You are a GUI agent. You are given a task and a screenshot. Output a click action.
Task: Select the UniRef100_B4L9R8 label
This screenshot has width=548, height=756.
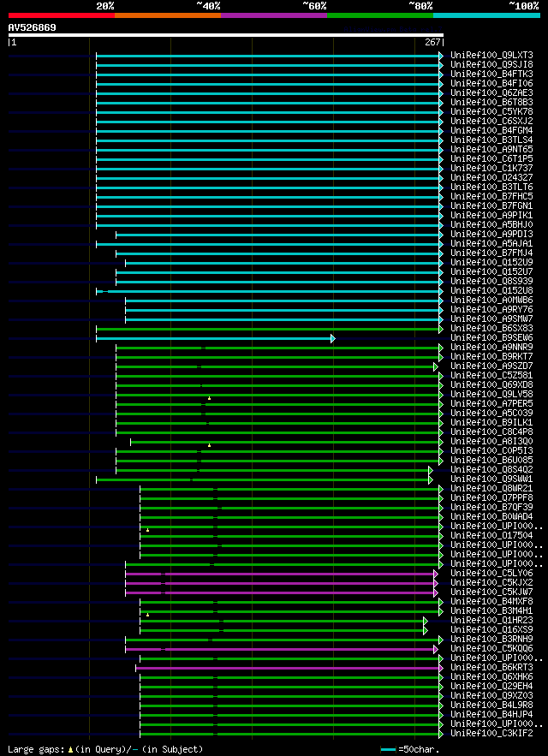pos(491,705)
